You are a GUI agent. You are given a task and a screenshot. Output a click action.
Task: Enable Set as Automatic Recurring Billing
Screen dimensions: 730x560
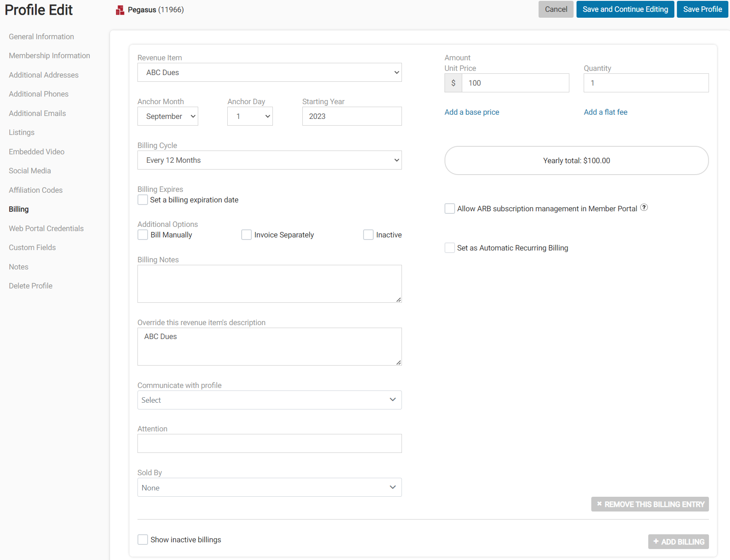coord(450,248)
